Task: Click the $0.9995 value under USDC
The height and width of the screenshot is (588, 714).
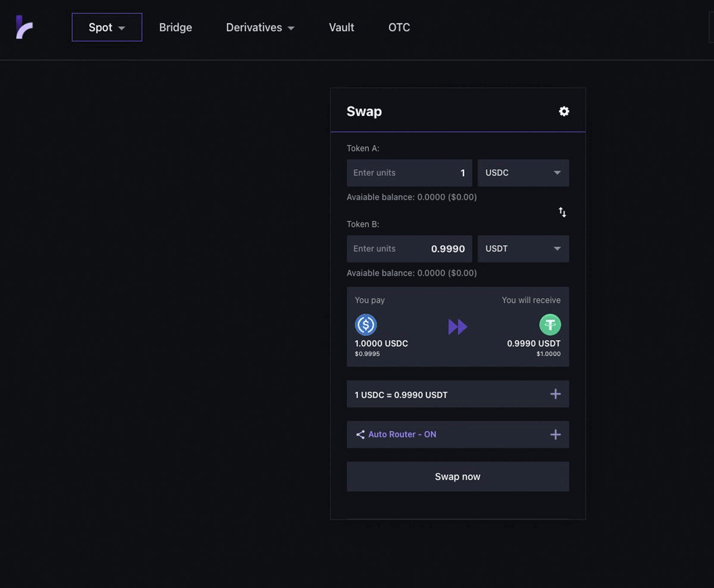Action: [x=367, y=354]
